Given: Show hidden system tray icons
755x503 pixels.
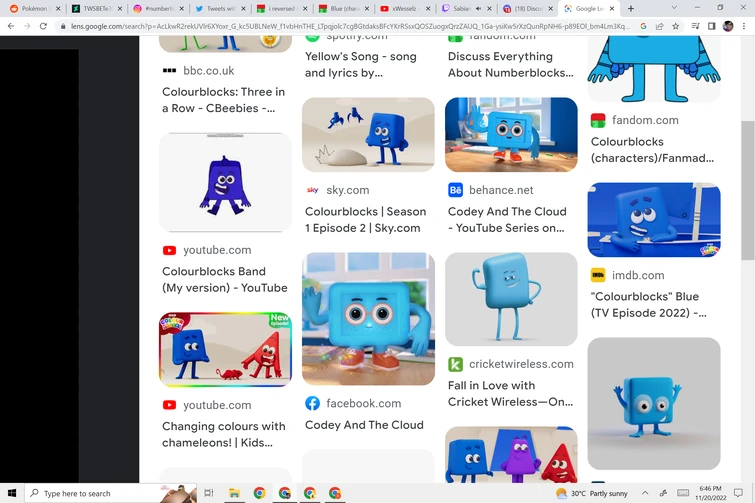Looking at the screenshot, I should (x=645, y=493).
